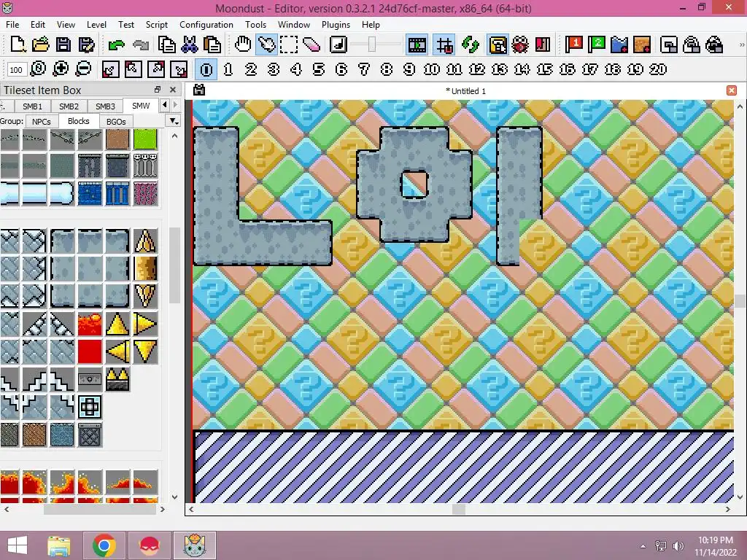The image size is (747, 560).
Task: Click the zoom value field 100
Action: 16,70
